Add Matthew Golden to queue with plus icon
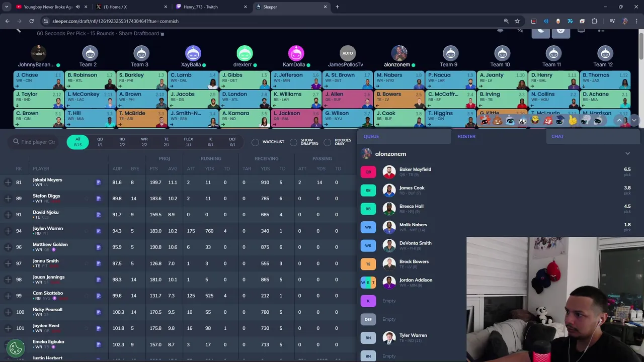This screenshot has width=644, height=362. coord(8,247)
